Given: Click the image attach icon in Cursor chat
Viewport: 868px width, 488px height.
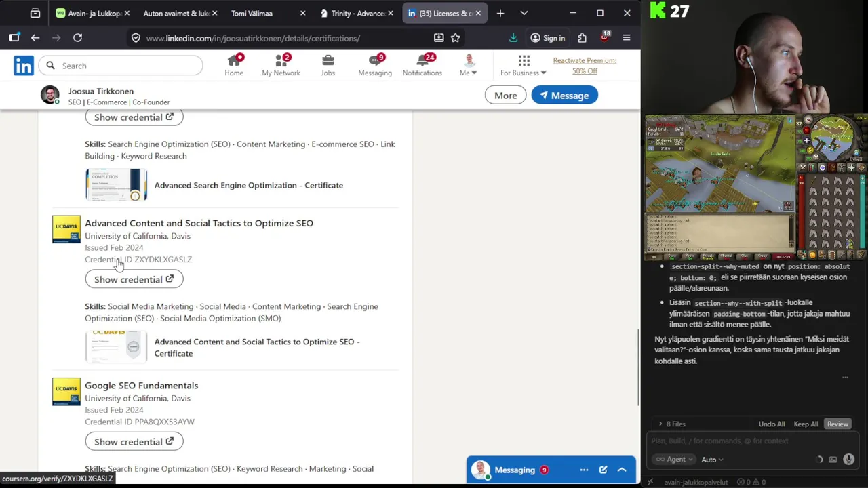Looking at the screenshot, I should click(x=833, y=460).
